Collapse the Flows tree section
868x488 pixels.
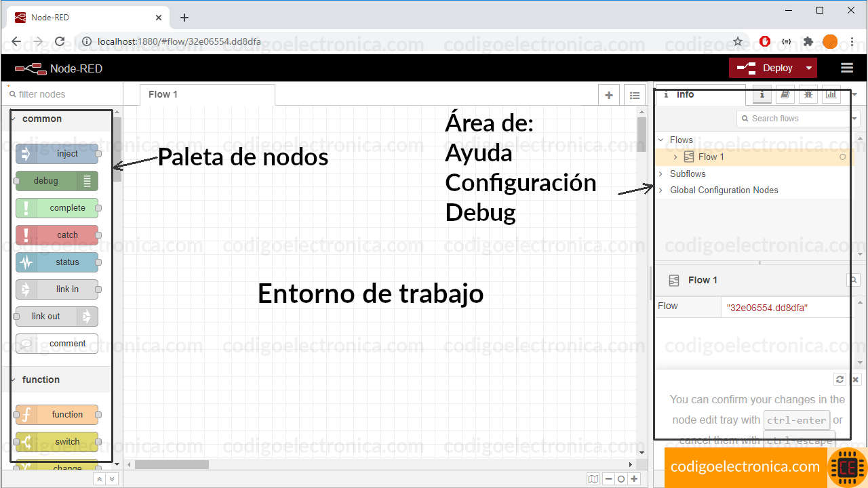pyautogui.click(x=661, y=140)
